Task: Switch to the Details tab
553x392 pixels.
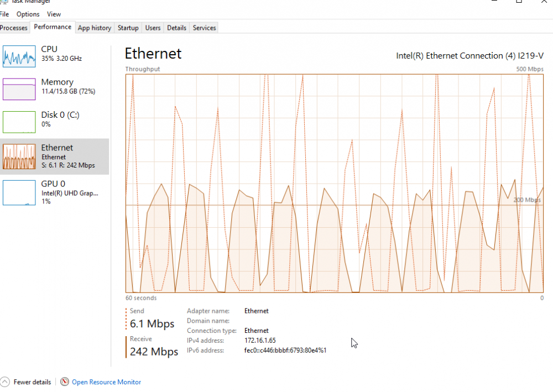Action: (176, 28)
